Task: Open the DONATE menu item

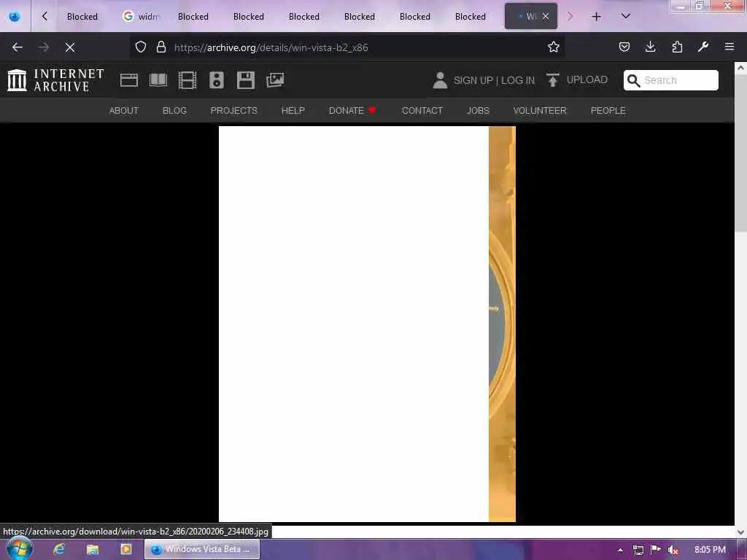Action: (352, 111)
